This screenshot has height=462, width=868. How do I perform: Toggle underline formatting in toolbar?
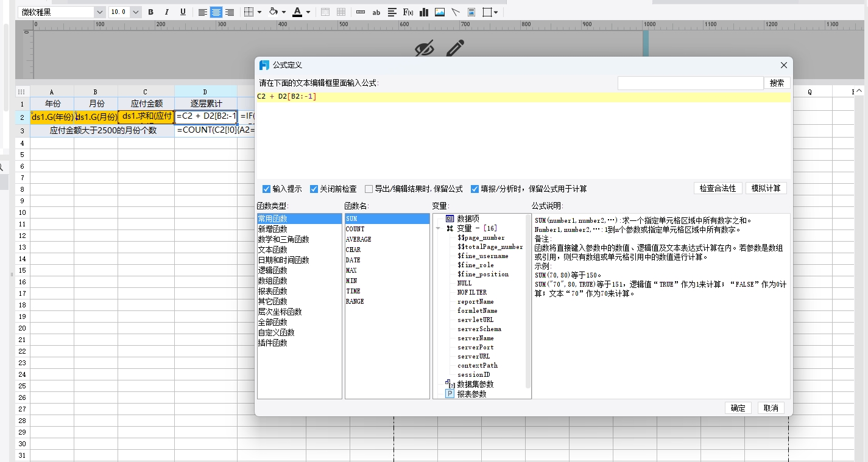183,12
